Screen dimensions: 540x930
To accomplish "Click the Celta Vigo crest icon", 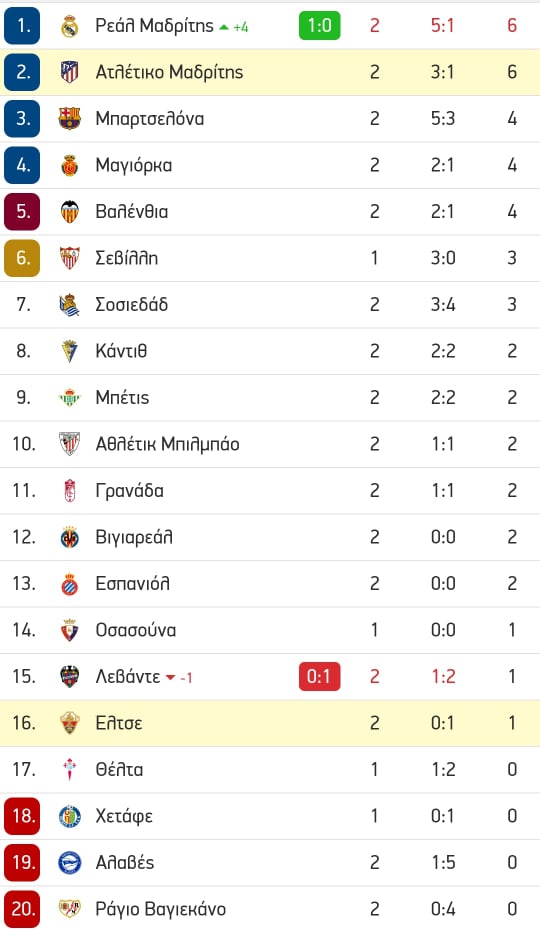I will [x=69, y=770].
